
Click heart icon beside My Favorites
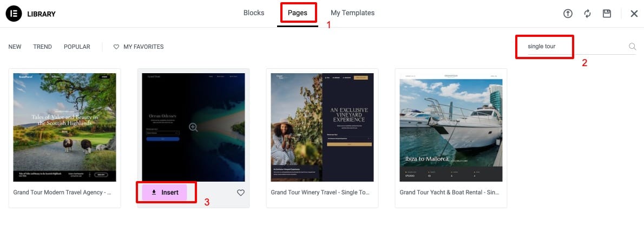(x=116, y=47)
